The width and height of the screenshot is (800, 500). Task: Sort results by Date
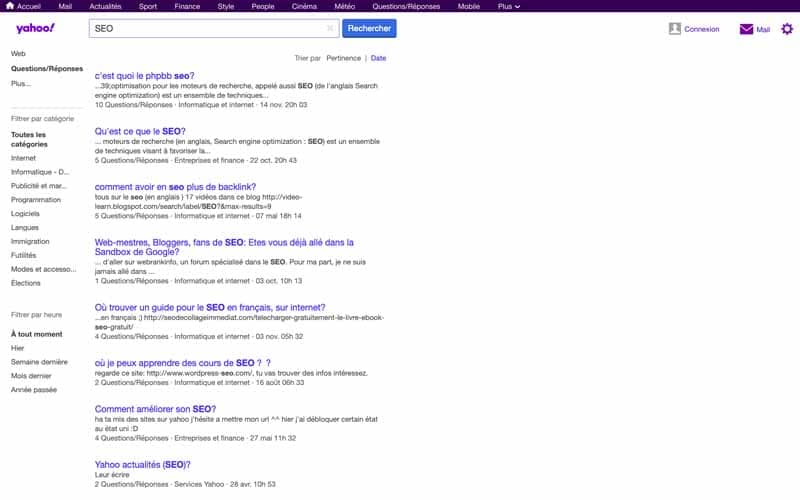click(378, 58)
